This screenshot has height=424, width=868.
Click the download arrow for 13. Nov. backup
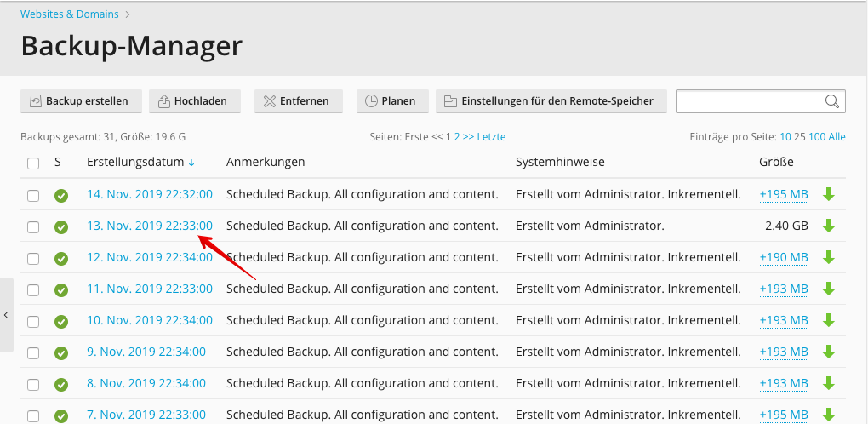click(829, 226)
